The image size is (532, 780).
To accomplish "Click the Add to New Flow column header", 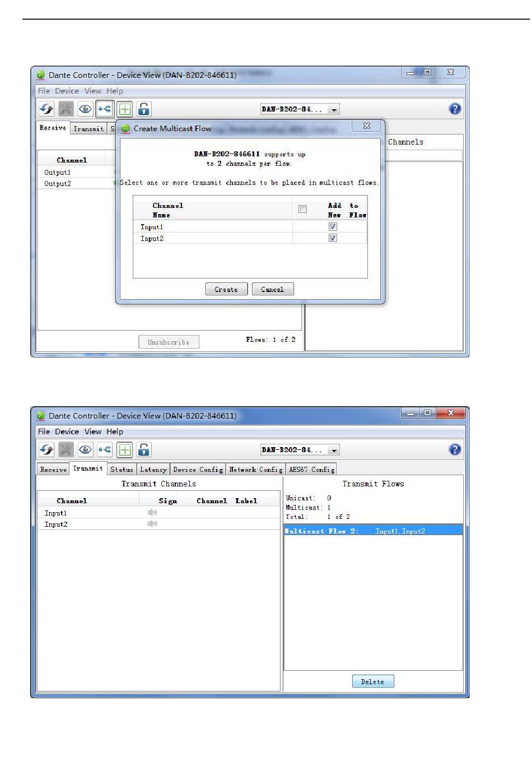I will pyautogui.click(x=347, y=210).
